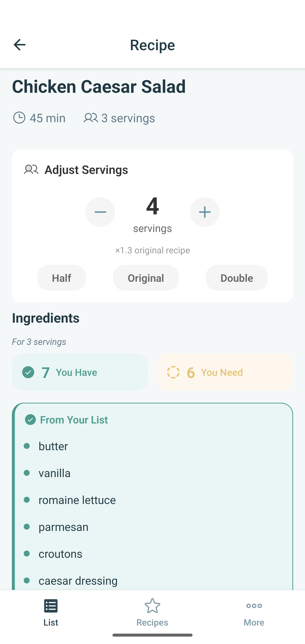Decrease servings with the minus button
Screen dimensions: 305x644
coord(100,212)
